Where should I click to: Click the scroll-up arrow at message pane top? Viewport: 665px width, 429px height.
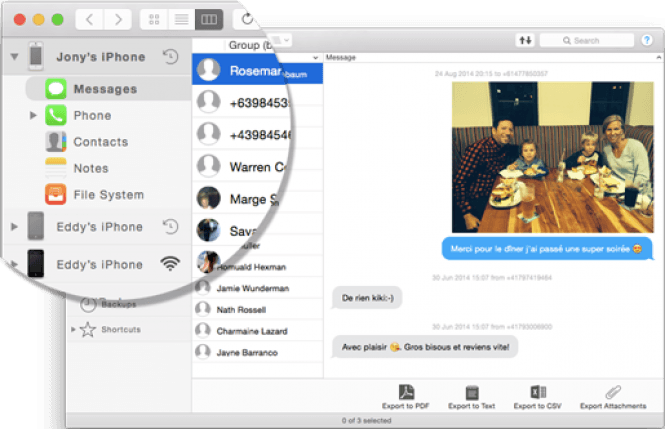point(659,57)
